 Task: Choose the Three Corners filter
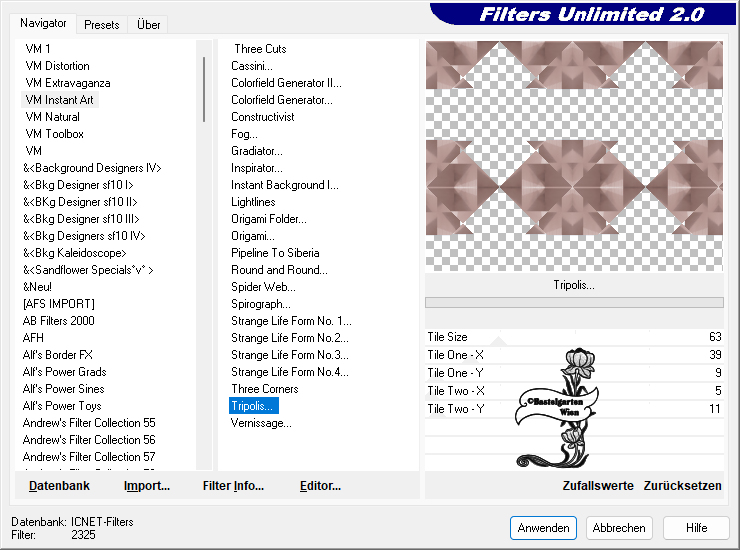tap(265, 389)
